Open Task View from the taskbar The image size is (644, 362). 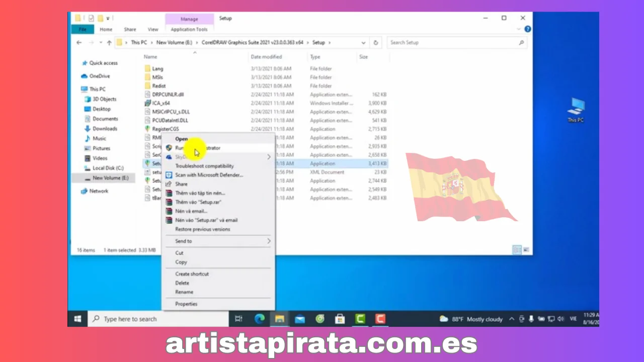(x=239, y=319)
